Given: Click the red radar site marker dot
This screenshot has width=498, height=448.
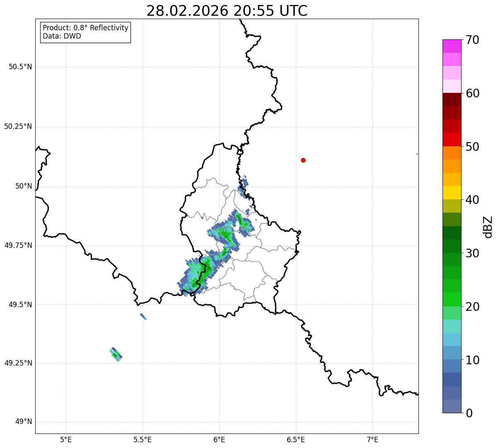Looking at the screenshot, I should pyautogui.click(x=303, y=160).
